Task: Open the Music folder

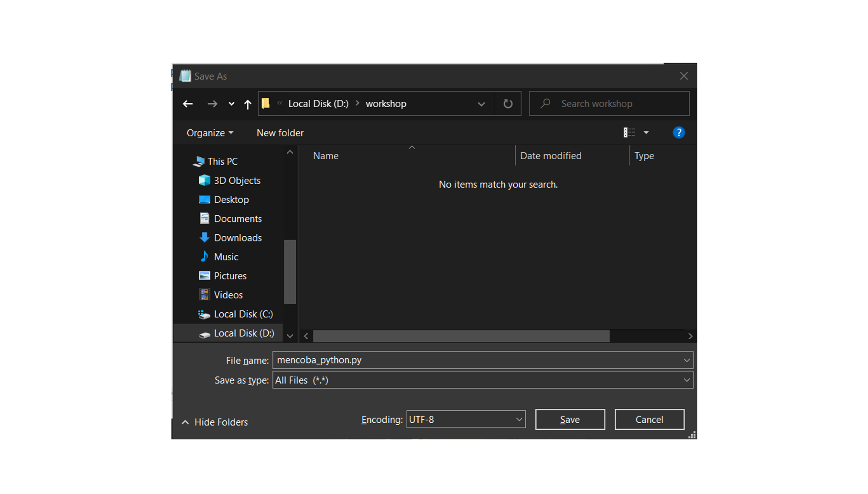Action: pyautogui.click(x=225, y=256)
